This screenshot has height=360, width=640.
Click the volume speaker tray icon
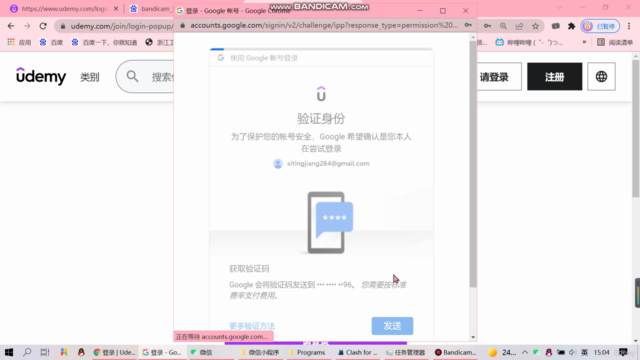point(572,352)
